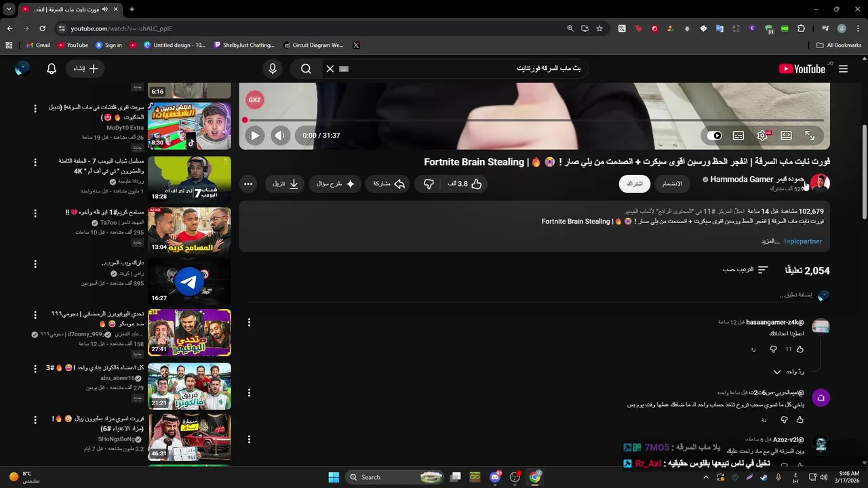This screenshot has height=488, width=868.
Task: Open Untitled design bookmark
Action: (x=174, y=45)
